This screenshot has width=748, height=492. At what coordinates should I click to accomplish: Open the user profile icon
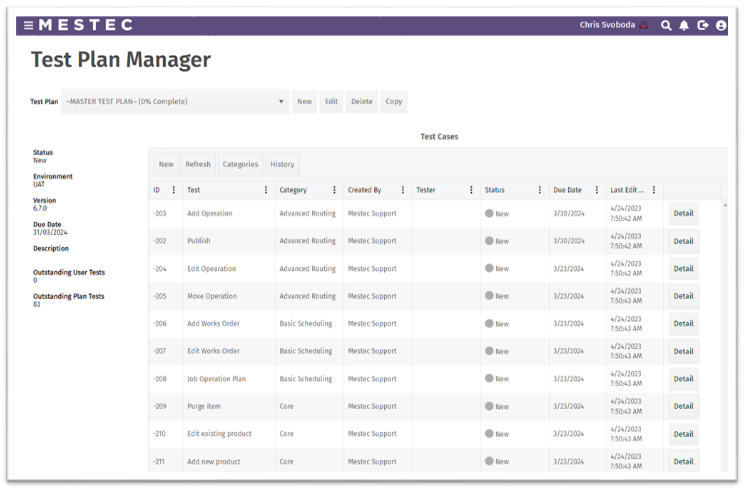[x=721, y=25]
